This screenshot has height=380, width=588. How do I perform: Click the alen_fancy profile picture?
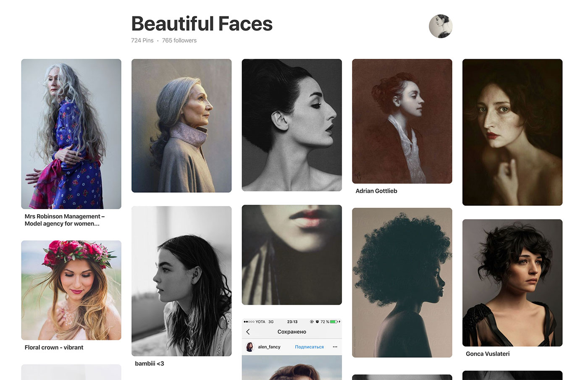[x=250, y=347]
